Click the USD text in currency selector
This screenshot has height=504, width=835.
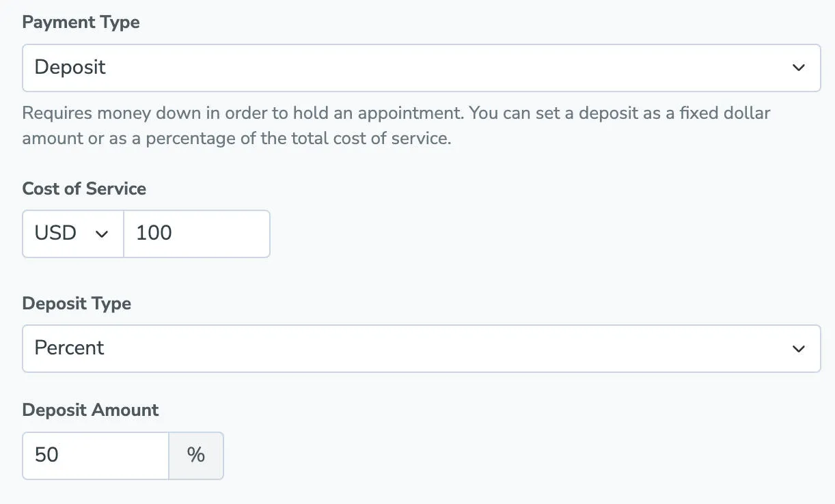56,234
